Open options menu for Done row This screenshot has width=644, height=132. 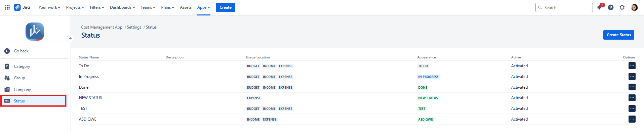[632, 87]
